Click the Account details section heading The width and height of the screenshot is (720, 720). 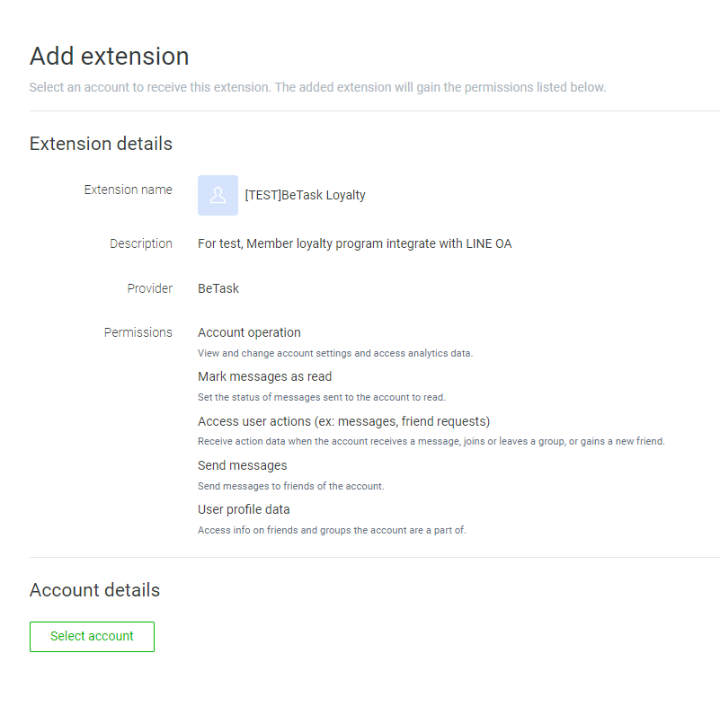(x=95, y=590)
